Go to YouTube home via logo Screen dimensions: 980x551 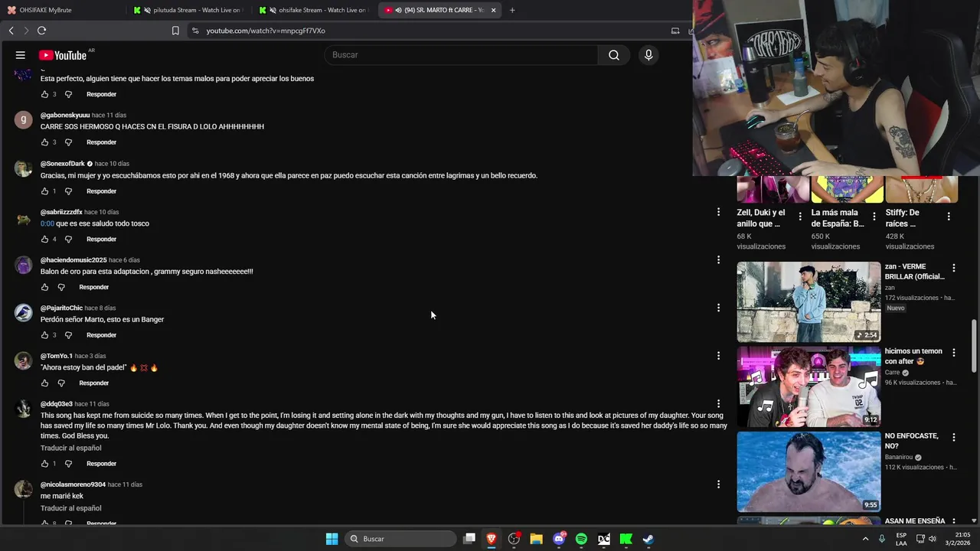point(63,55)
